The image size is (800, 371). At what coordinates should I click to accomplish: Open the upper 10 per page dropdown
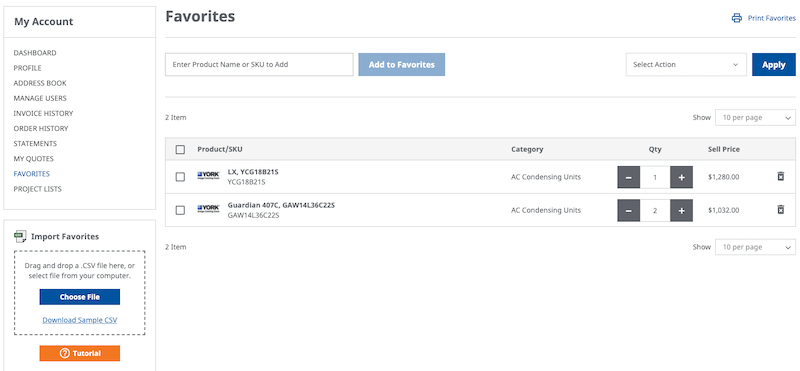pyautogui.click(x=755, y=117)
